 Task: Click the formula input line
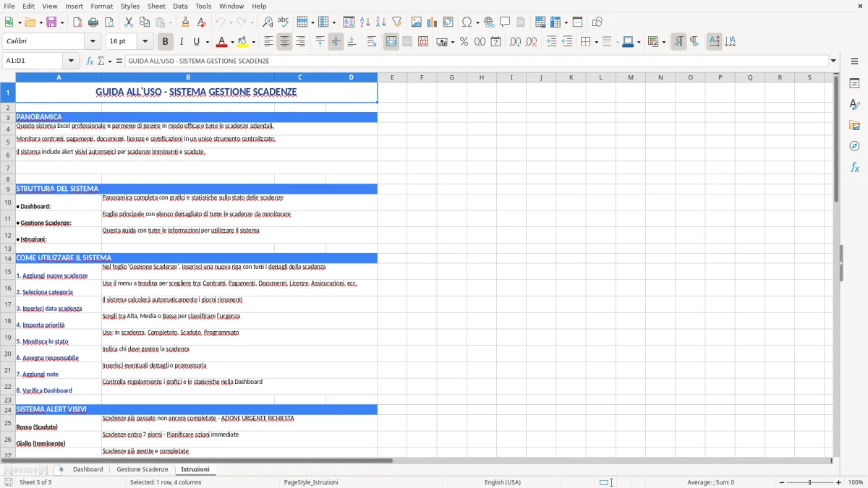click(477, 61)
